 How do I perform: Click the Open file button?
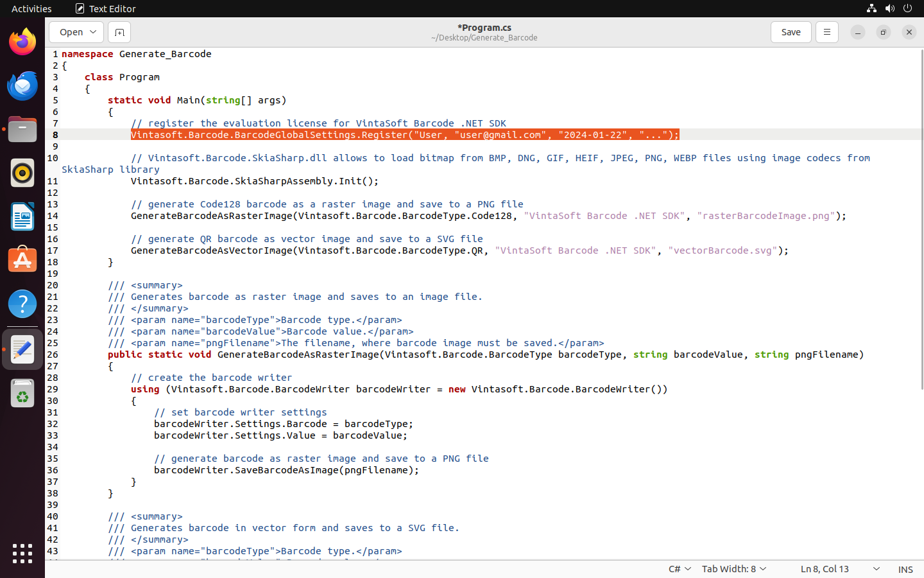71,32
